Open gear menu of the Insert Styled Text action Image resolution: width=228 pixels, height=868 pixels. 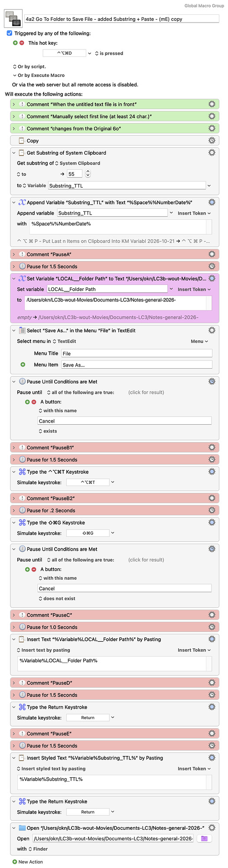(x=212, y=758)
